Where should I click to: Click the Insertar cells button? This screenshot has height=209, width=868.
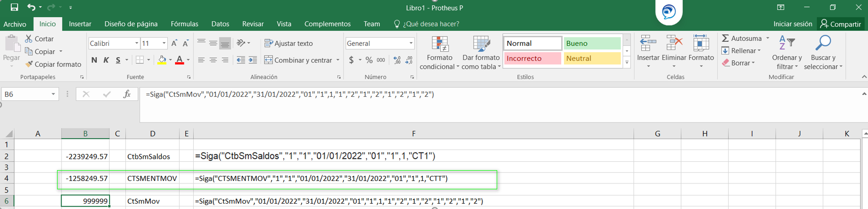(648, 52)
